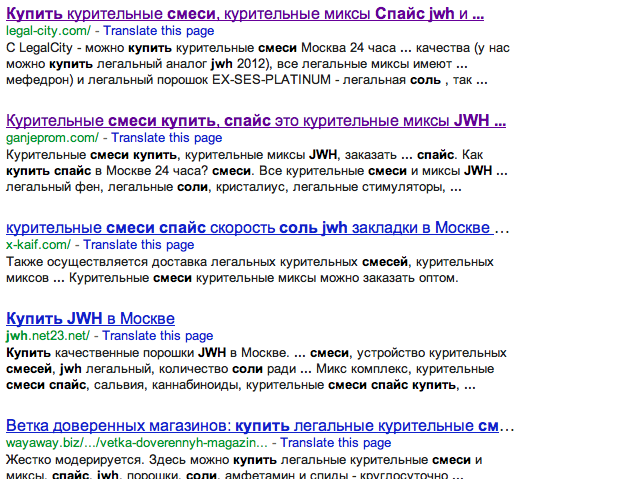Click the snippet line 'купить спайс в Москве 24 часа?'
Image resolution: width=634 pixels, height=479 pixels.
click(257, 171)
